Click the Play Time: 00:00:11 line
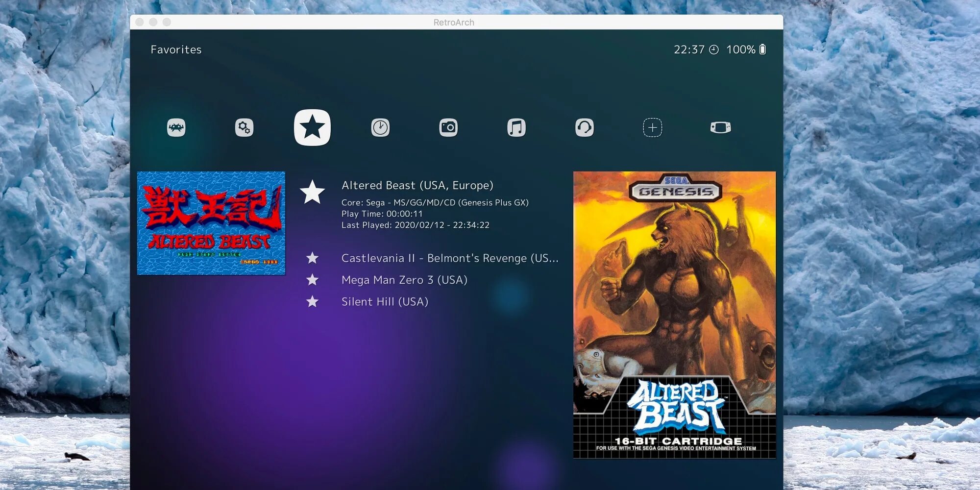Image resolution: width=980 pixels, height=490 pixels. [382, 214]
